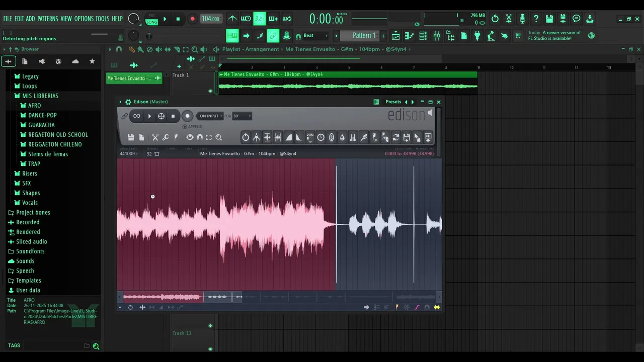Click Edison loop infinity button
Image resolution: width=644 pixels, height=362 pixels.
click(x=136, y=116)
